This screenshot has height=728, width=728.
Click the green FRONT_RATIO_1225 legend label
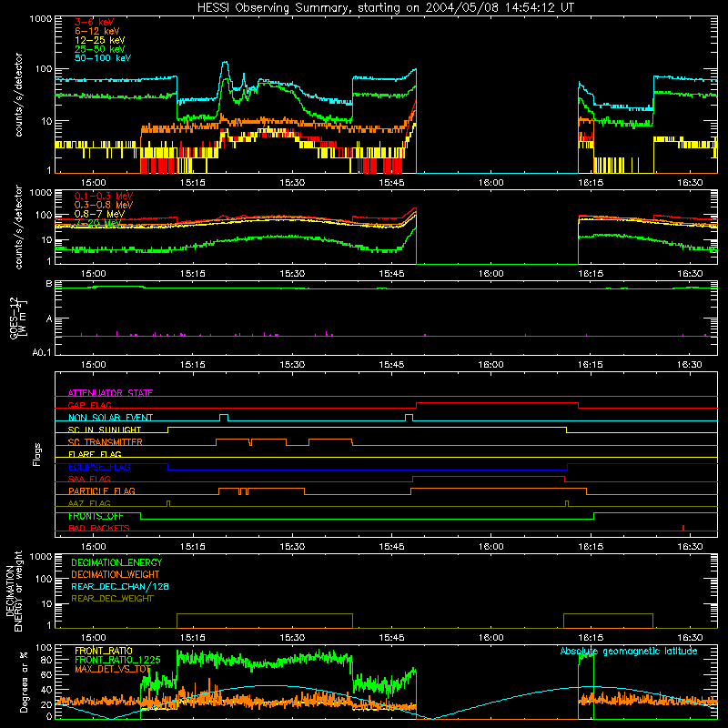pos(117,660)
